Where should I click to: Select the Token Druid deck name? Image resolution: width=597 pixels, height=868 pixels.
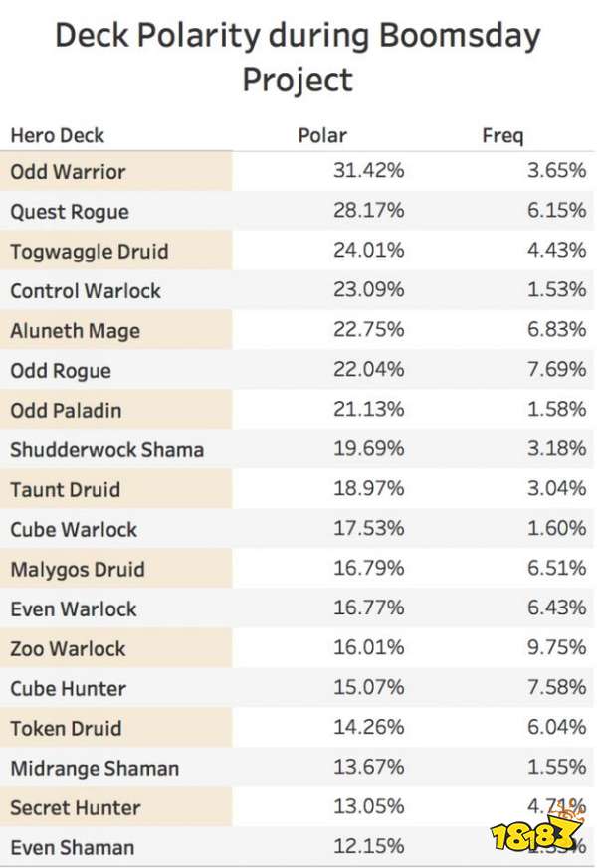click(x=66, y=729)
